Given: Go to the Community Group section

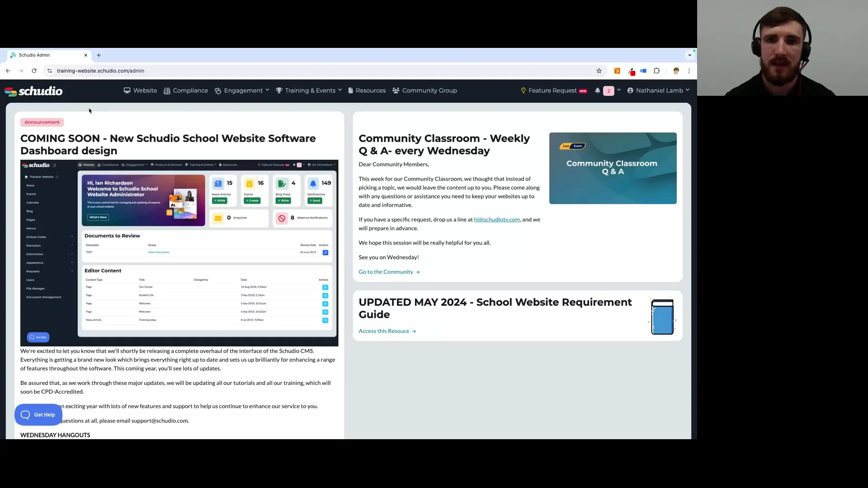Looking at the screenshot, I should point(425,91).
